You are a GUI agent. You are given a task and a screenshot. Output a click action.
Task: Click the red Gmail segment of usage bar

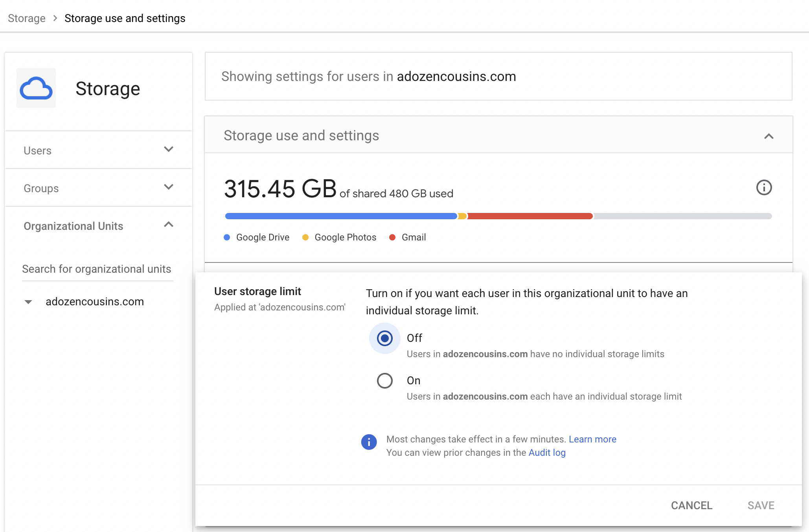pyautogui.click(x=530, y=216)
